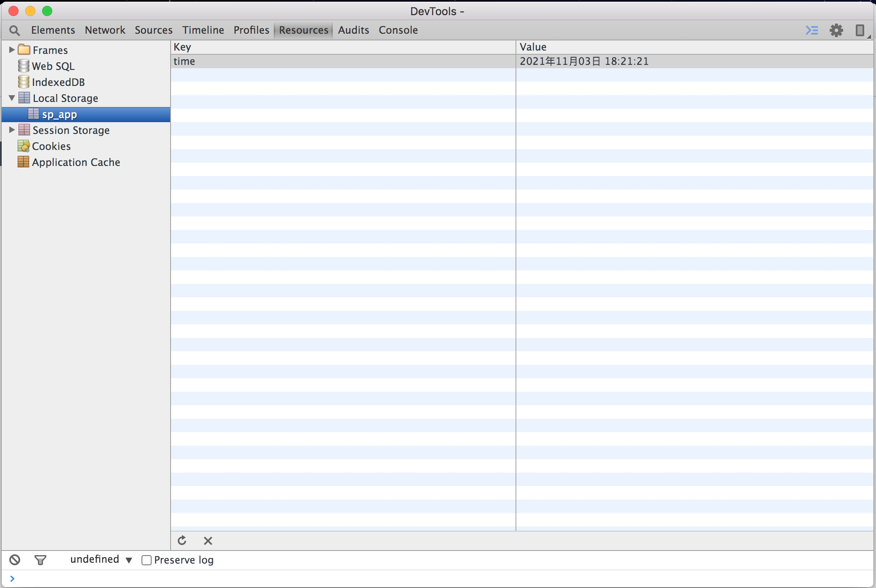
Task: Toggle the console drawer icon
Action: (812, 30)
